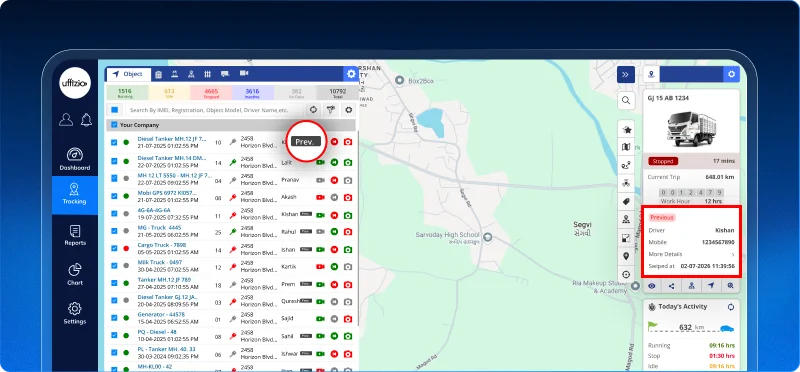
Task: Switch to the Object tab
Action: (x=128, y=74)
